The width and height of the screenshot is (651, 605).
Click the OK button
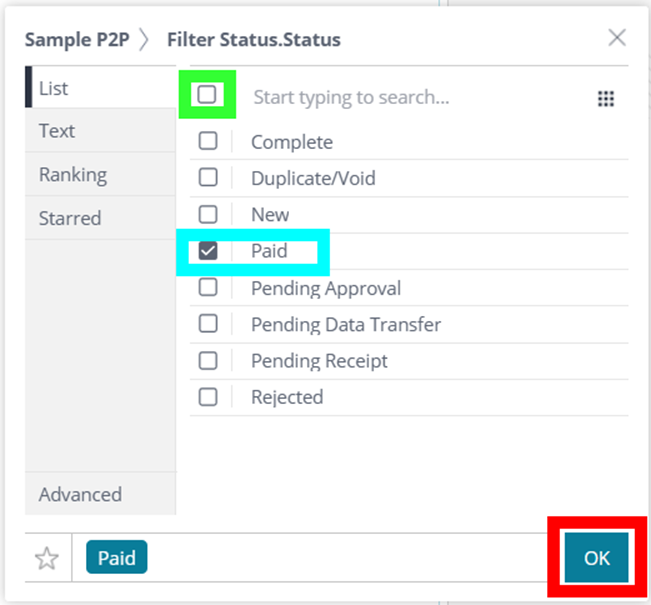597,558
